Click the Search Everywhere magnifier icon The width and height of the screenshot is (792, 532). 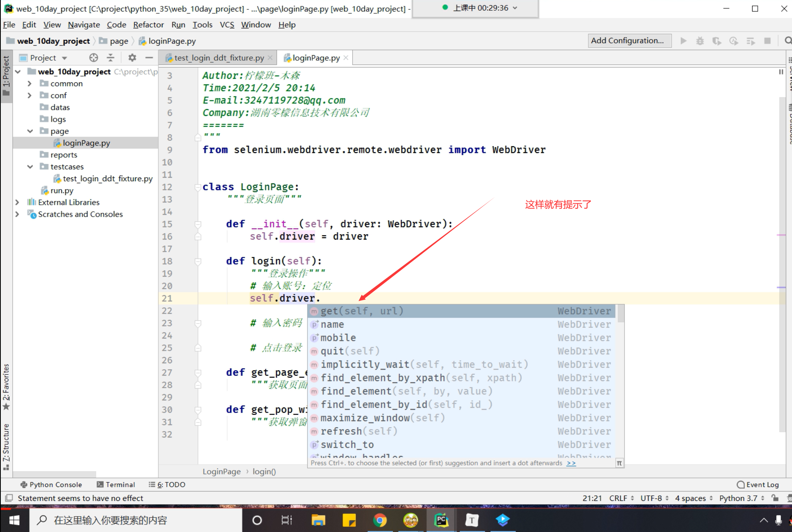coord(788,41)
